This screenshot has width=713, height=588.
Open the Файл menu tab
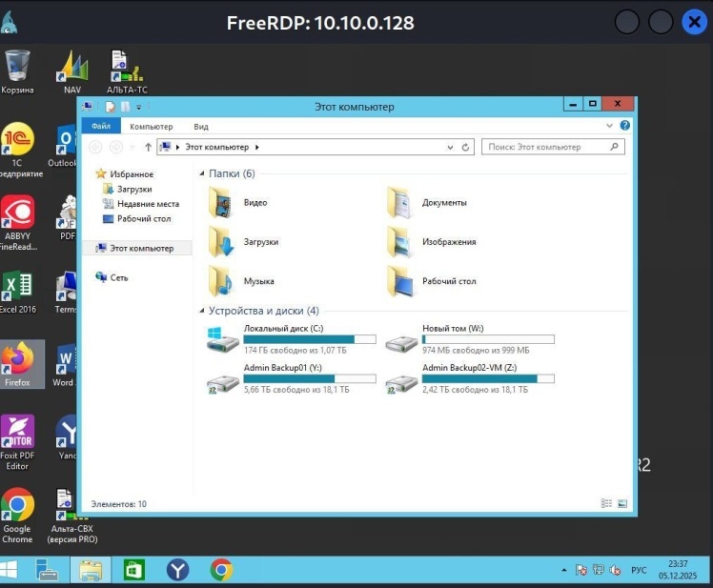pos(101,126)
